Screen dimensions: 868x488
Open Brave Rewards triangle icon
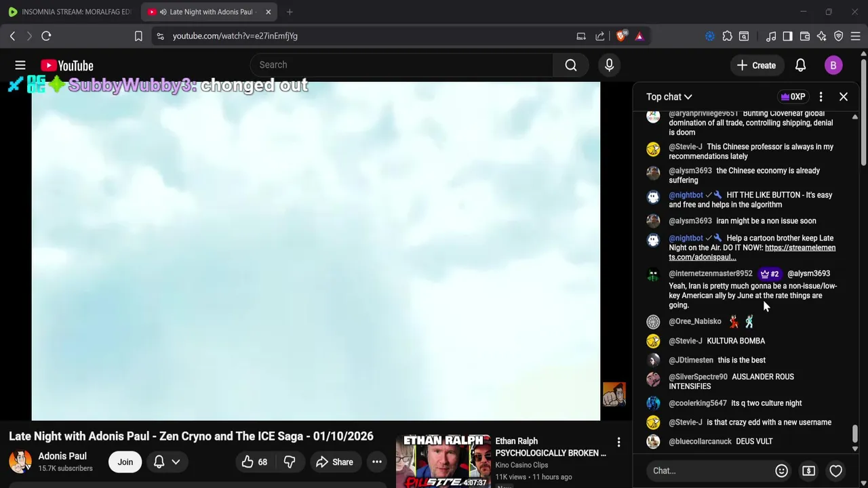pyautogui.click(x=639, y=36)
